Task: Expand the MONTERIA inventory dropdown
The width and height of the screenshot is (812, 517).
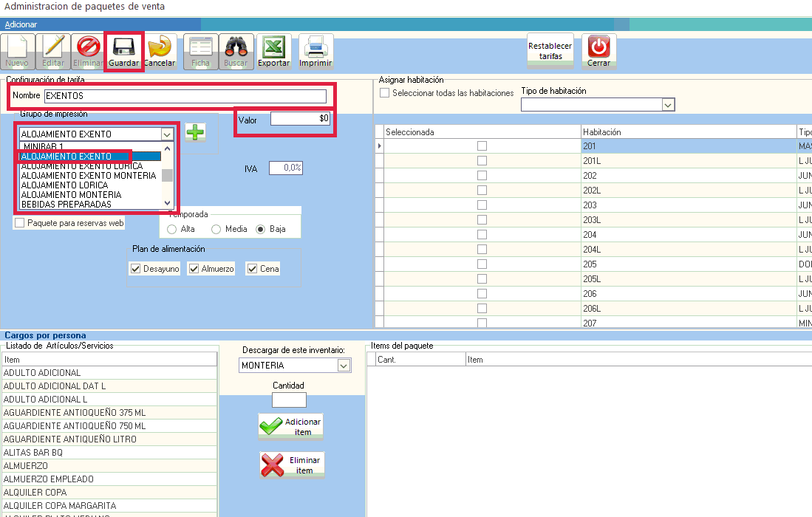Action: tap(344, 366)
